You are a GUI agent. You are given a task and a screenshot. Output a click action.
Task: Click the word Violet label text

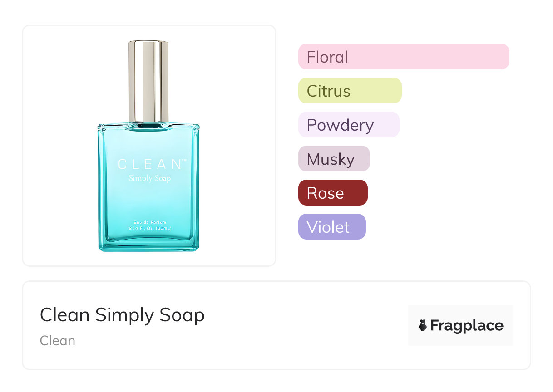tap(328, 227)
